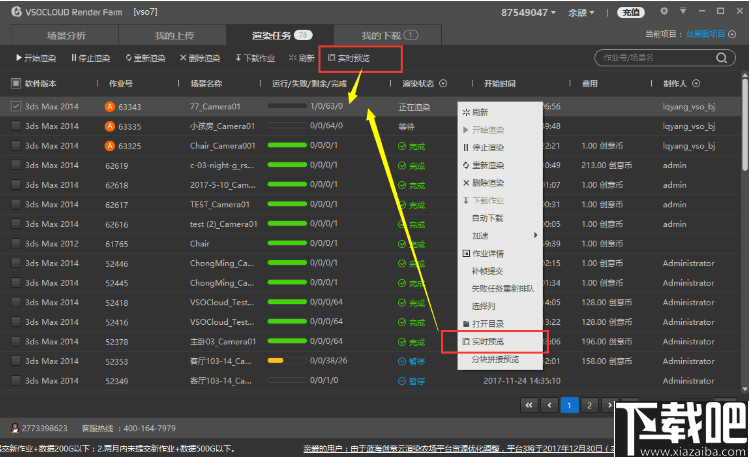Click progress bar of 77_Camera01

[287, 106]
